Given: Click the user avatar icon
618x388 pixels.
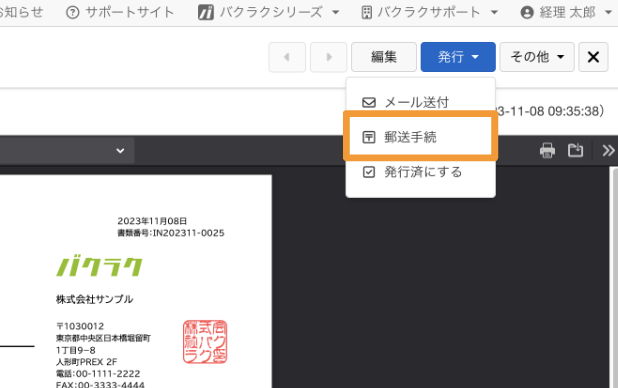Looking at the screenshot, I should point(527,13).
